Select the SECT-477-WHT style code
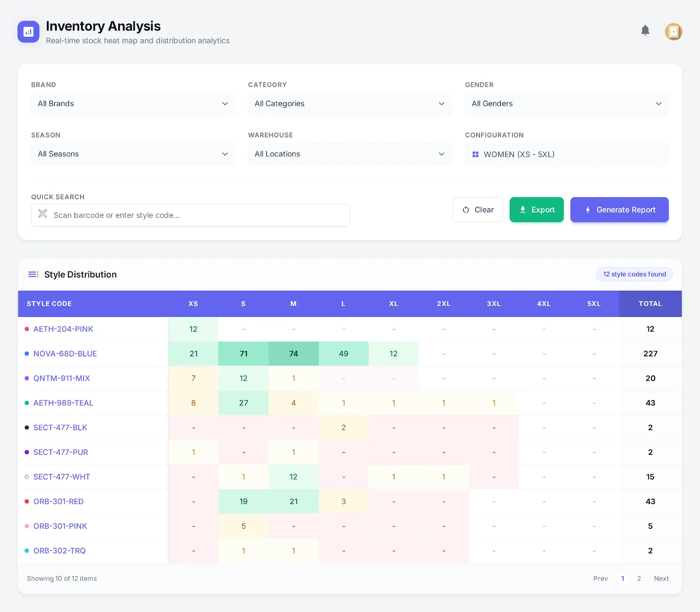The height and width of the screenshot is (612, 700). [x=62, y=477]
